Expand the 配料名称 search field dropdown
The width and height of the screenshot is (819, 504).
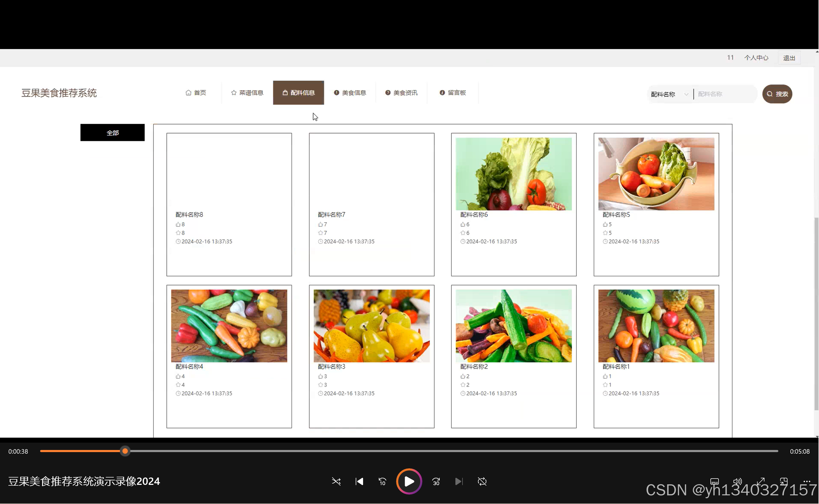670,94
